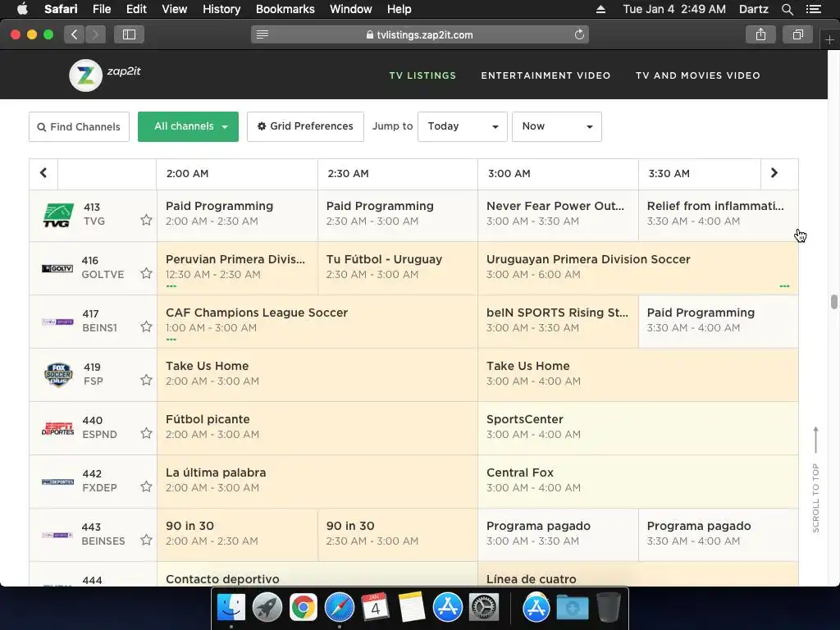Open Launchpad from the Dock

point(267,608)
